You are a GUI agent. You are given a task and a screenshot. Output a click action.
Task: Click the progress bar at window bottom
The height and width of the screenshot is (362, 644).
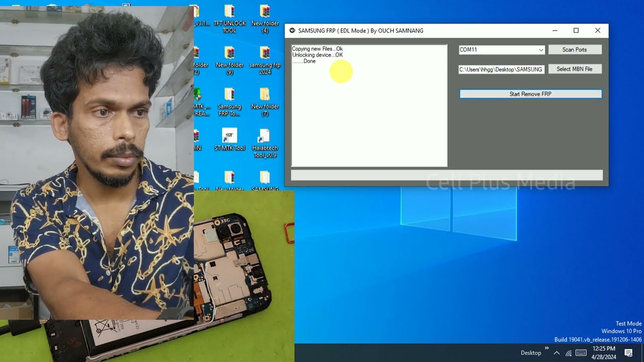(x=447, y=175)
